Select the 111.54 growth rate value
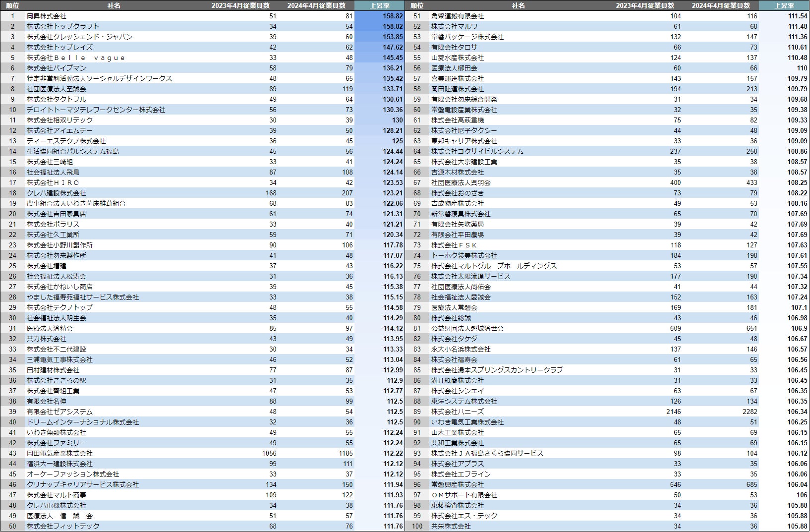 [x=797, y=16]
